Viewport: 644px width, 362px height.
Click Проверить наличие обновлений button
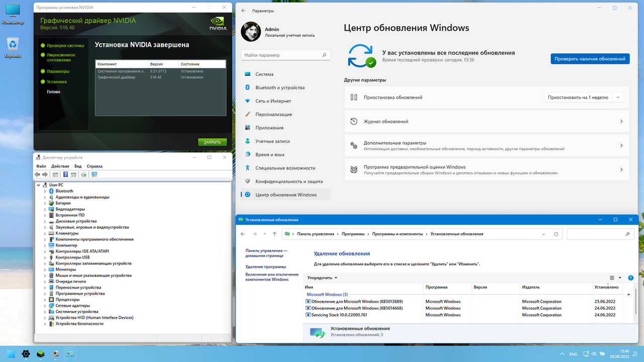pos(590,59)
